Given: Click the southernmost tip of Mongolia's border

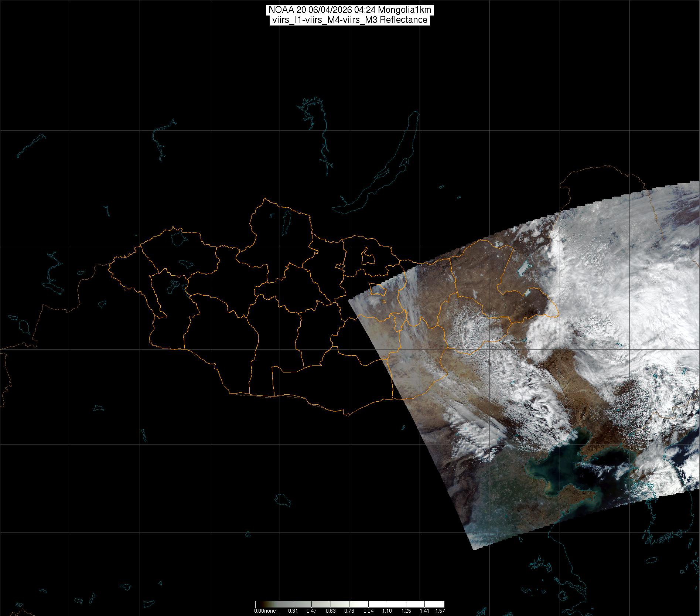Looking at the screenshot, I should tap(347, 415).
